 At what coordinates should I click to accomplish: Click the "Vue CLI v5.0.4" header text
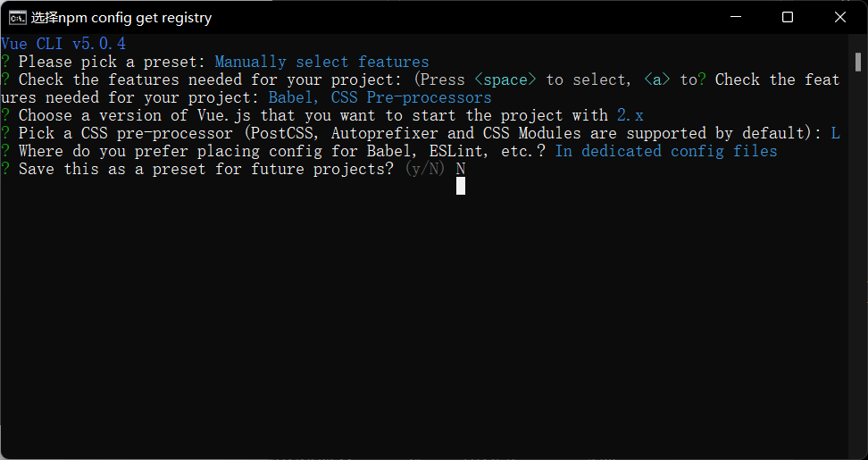(x=63, y=44)
